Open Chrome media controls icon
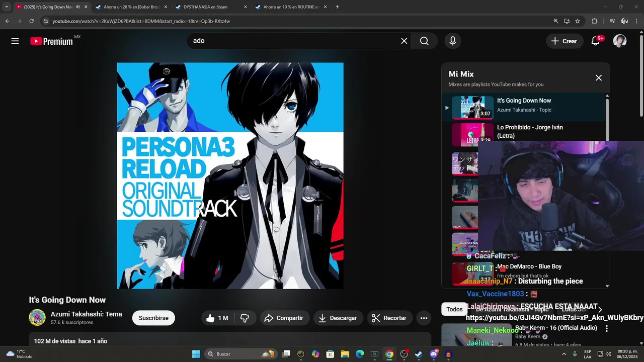The height and width of the screenshot is (362, 644). coord(612,21)
